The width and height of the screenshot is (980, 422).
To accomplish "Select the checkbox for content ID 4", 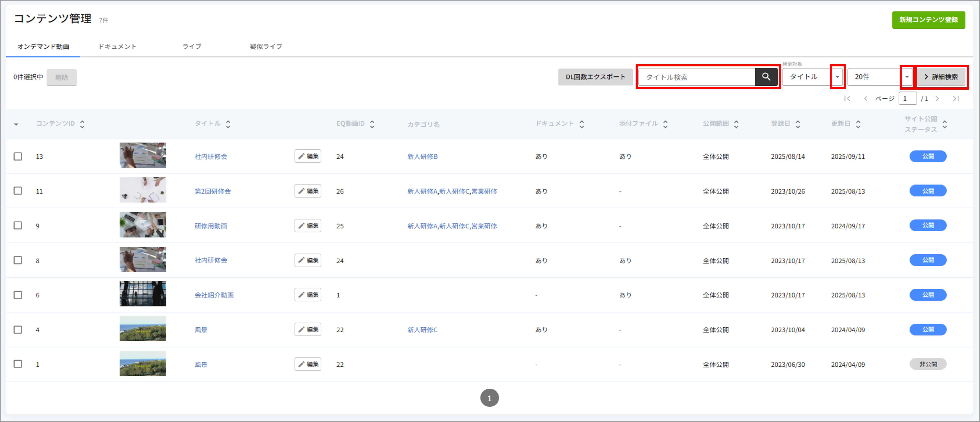I will pyautogui.click(x=18, y=329).
